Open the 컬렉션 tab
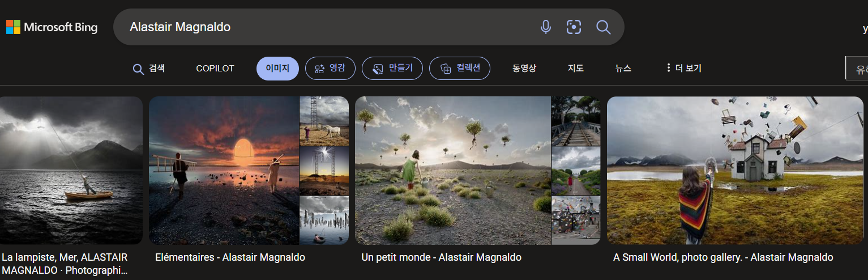The width and height of the screenshot is (868, 280). tap(460, 69)
